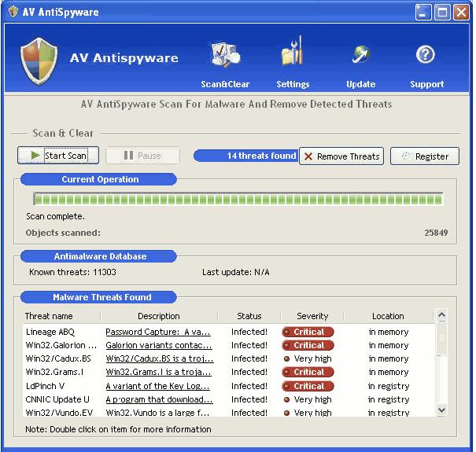Click the threat list scrollbar thumb
Screen dimensions: 476x452
point(441,339)
